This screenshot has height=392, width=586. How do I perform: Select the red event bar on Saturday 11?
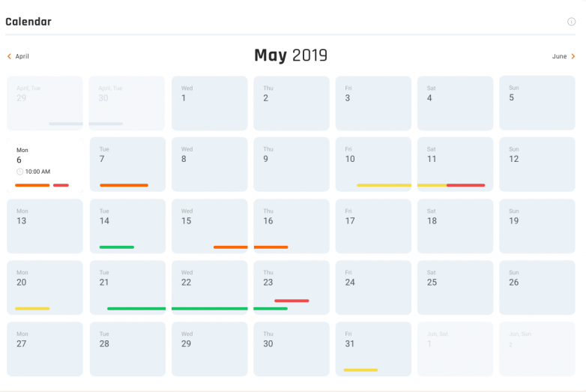[x=465, y=185]
